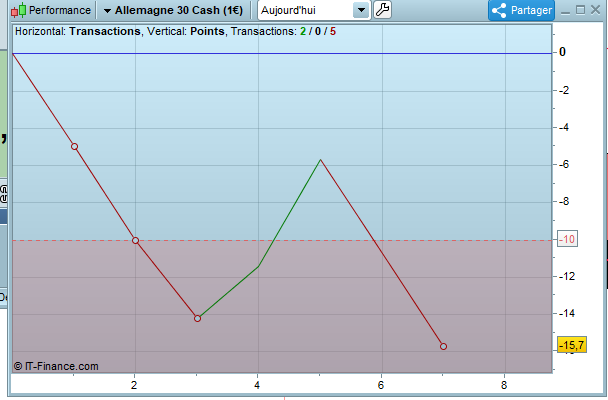
Task: Expand the Aujourd'hui period dropdown arrow
Action: [x=361, y=10]
